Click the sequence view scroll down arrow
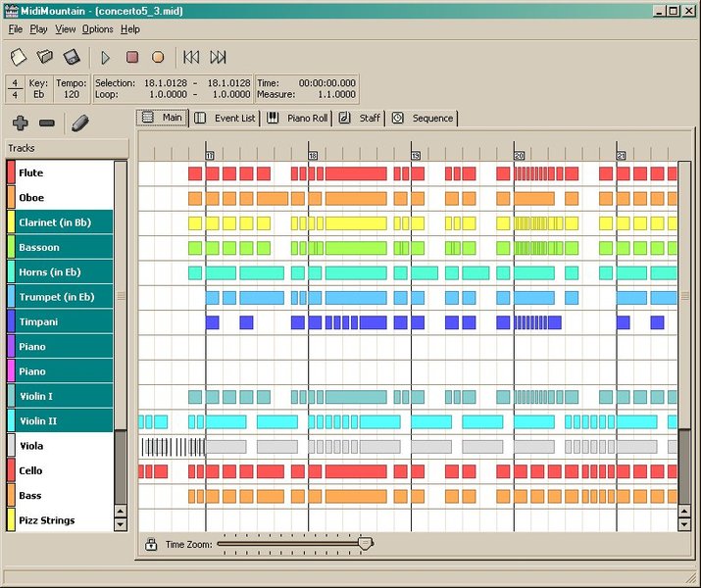Viewport: 701px width, 588px height. pyautogui.click(x=684, y=523)
